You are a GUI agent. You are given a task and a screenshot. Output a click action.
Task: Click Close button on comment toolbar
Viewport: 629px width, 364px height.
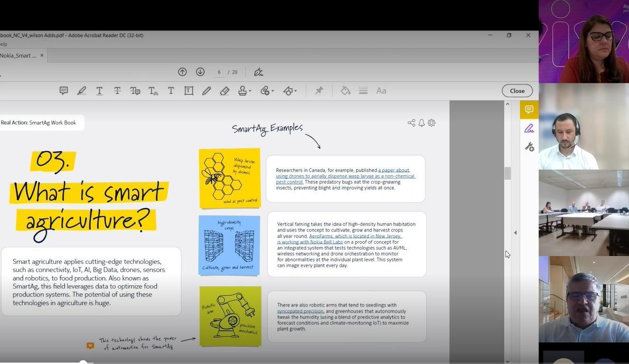(517, 91)
